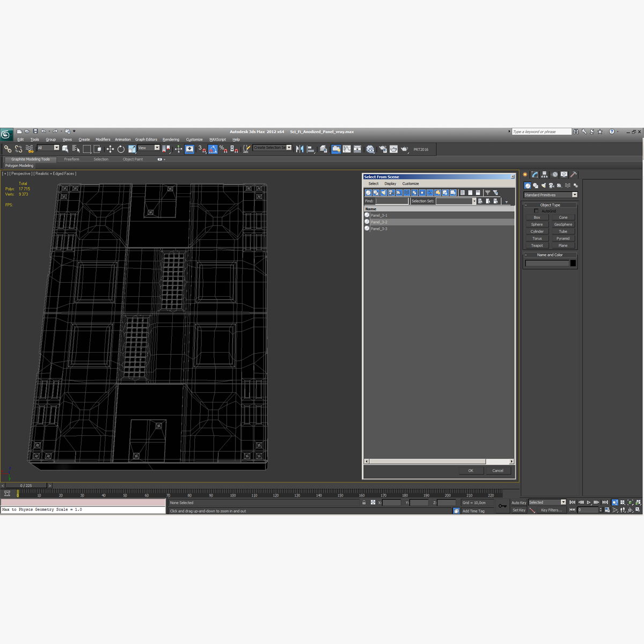Image resolution: width=644 pixels, height=644 pixels.
Task: Click Cancel in Select From Scene
Action: (x=498, y=471)
